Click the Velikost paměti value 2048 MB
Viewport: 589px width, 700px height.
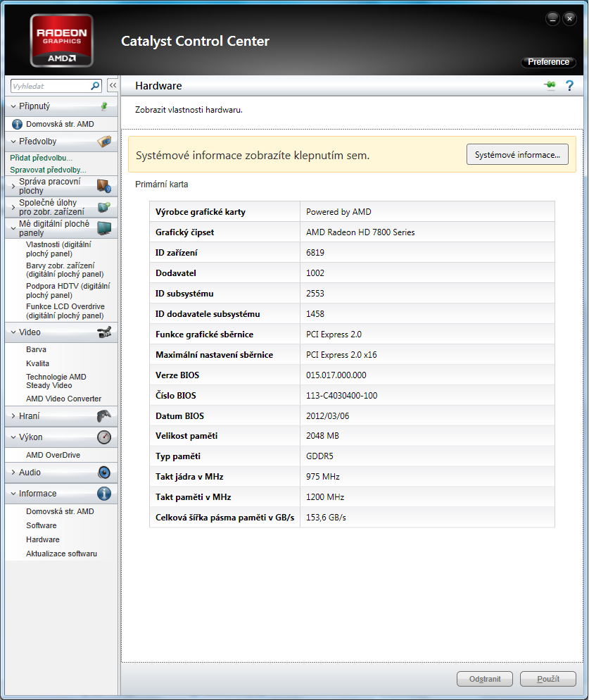(322, 436)
